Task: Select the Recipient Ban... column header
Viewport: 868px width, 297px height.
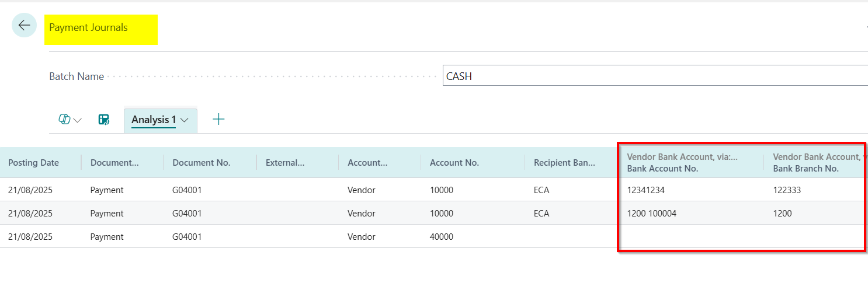Action: pyautogui.click(x=564, y=163)
